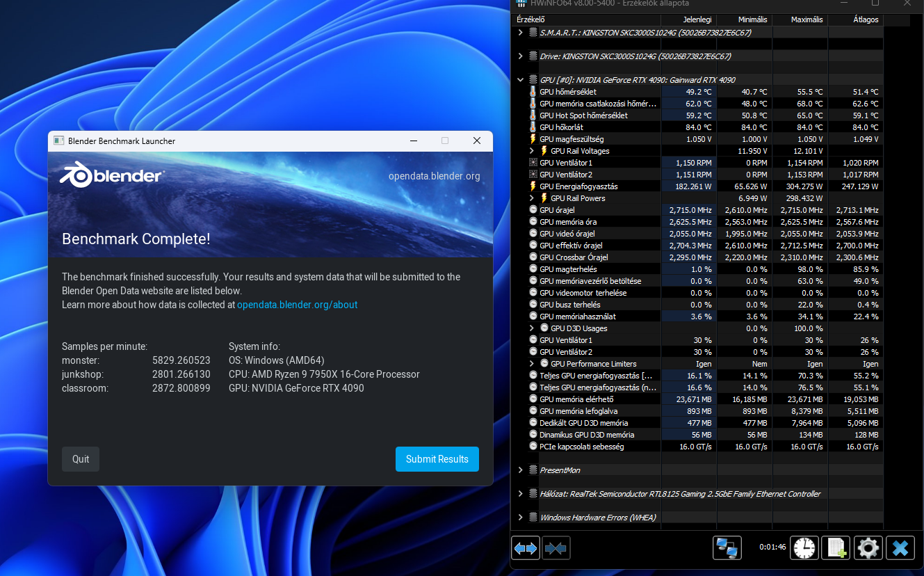The image size is (924, 576).
Task: Select the Dinamikus GPU D3D memória row
Action: pos(698,435)
